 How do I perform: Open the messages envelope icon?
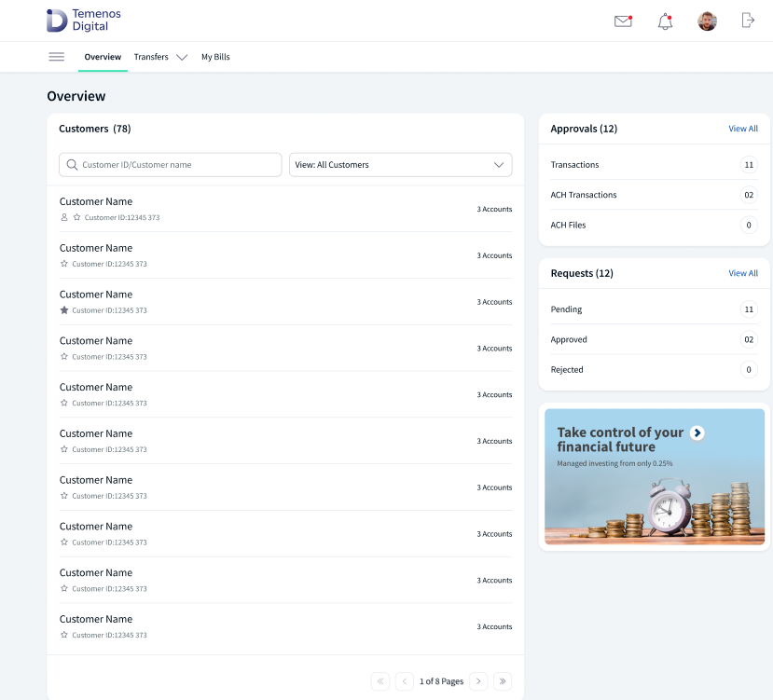click(623, 21)
